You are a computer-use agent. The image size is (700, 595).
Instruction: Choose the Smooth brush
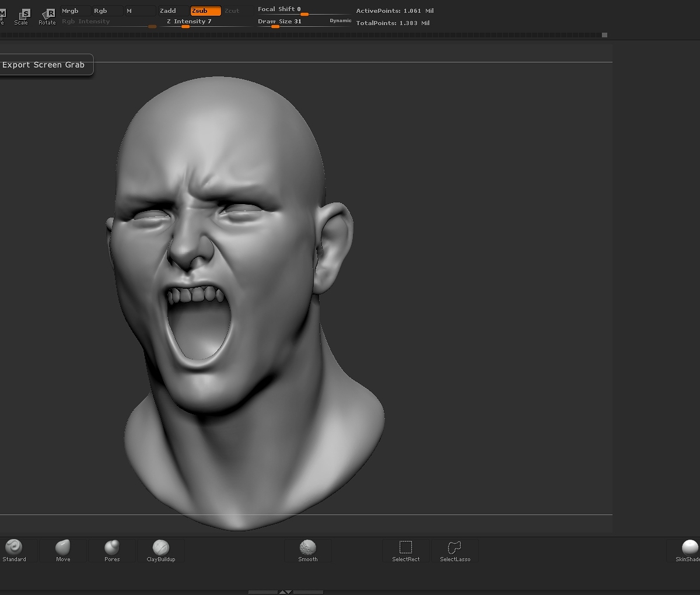308,551
